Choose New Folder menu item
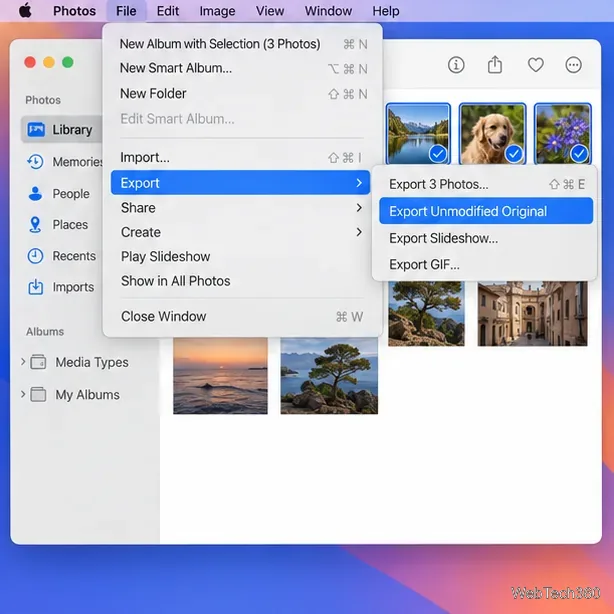This screenshot has height=614, width=614. click(240, 94)
